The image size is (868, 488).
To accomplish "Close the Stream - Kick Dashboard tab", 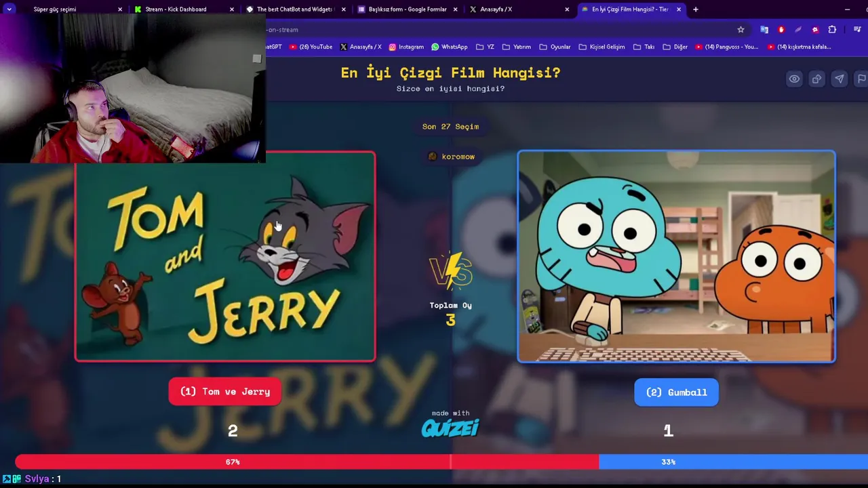I will tap(232, 9).
